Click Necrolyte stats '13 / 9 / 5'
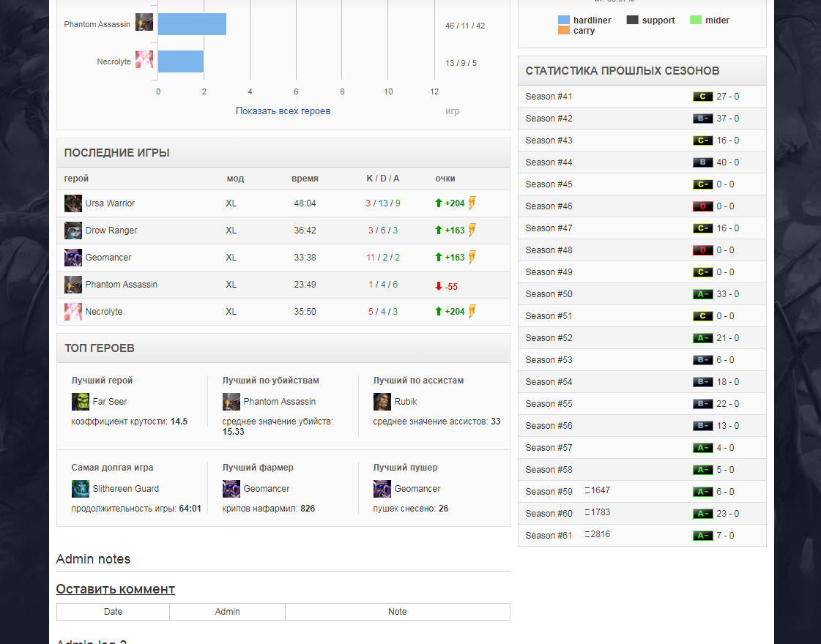 (461, 63)
